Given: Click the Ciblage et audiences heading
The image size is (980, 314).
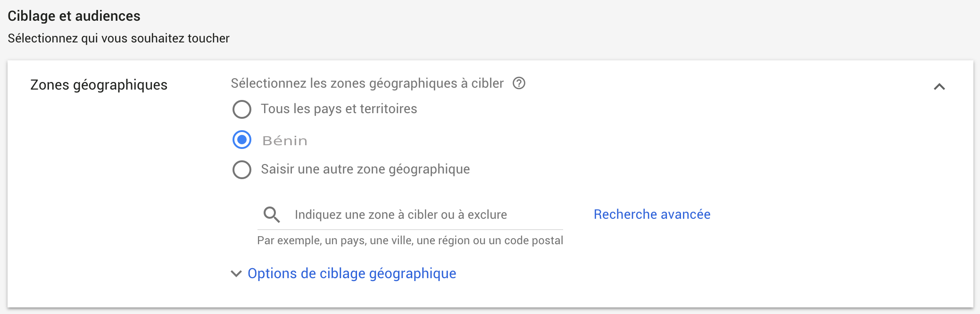Looking at the screenshot, I should (74, 16).
